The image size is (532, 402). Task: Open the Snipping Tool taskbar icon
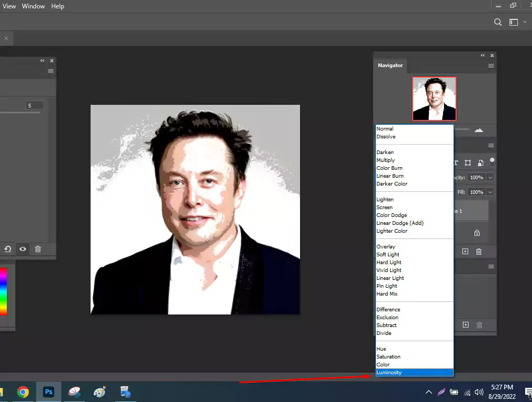[74, 392]
